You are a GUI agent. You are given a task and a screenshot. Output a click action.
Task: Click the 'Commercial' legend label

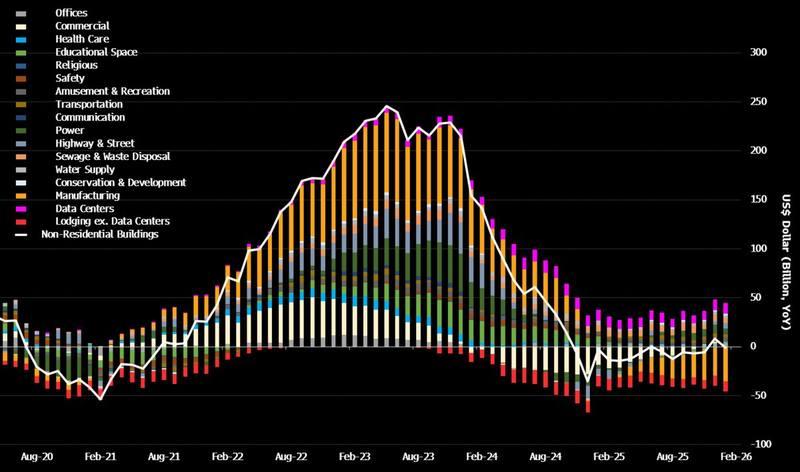tap(82, 26)
